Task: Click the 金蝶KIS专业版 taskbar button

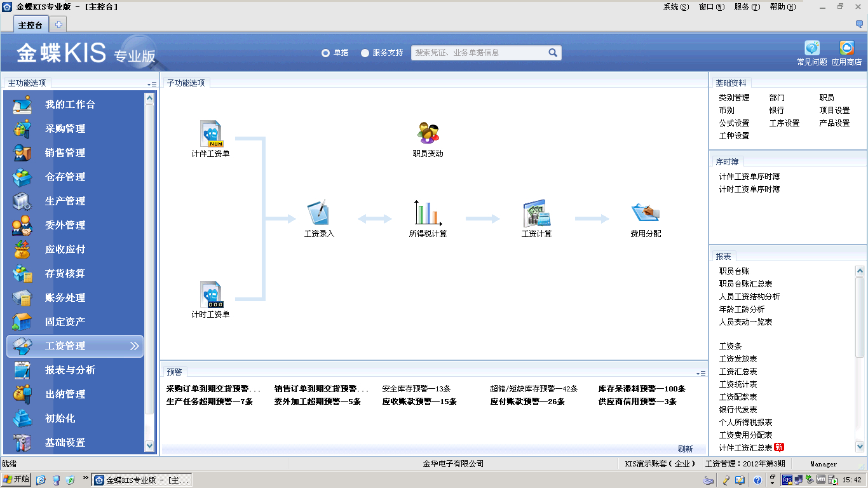Action: (142, 480)
